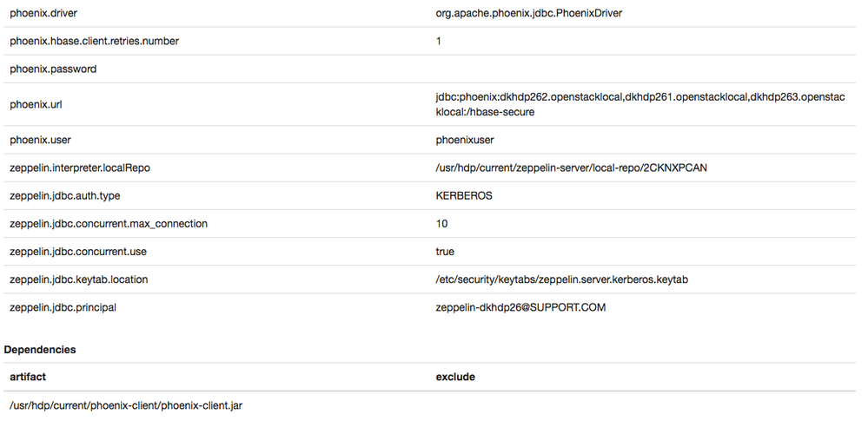Select the KERBEROS auth type value

point(464,195)
